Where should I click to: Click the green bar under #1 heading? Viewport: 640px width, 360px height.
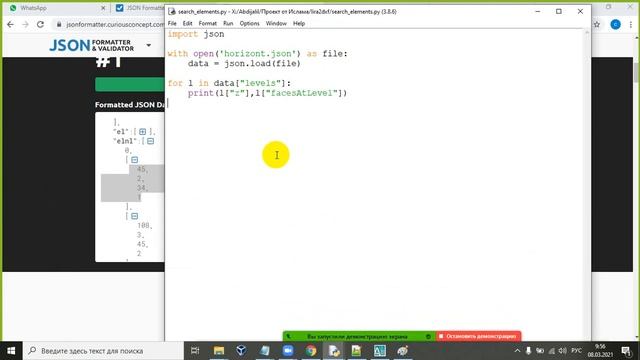(x=130, y=84)
